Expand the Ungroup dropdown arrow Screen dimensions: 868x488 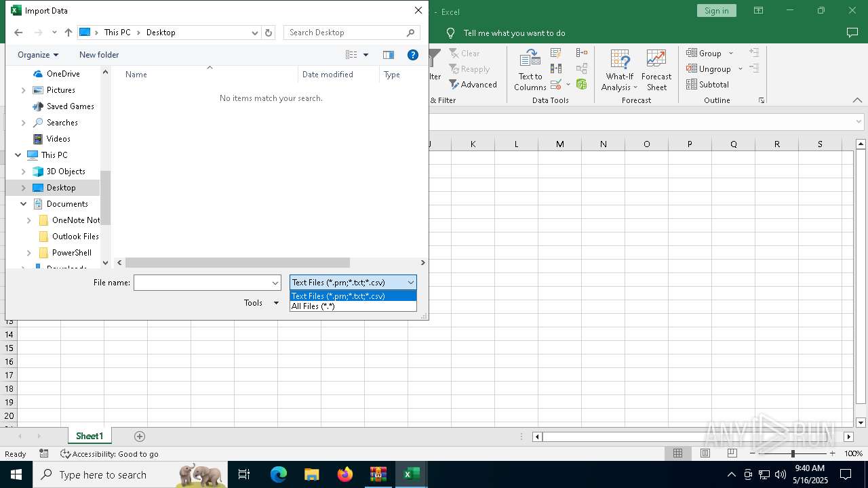pos(741,68)
